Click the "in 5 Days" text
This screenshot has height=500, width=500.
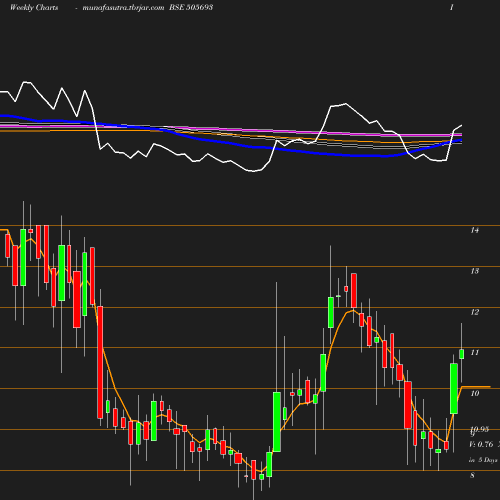pos(483,460)
